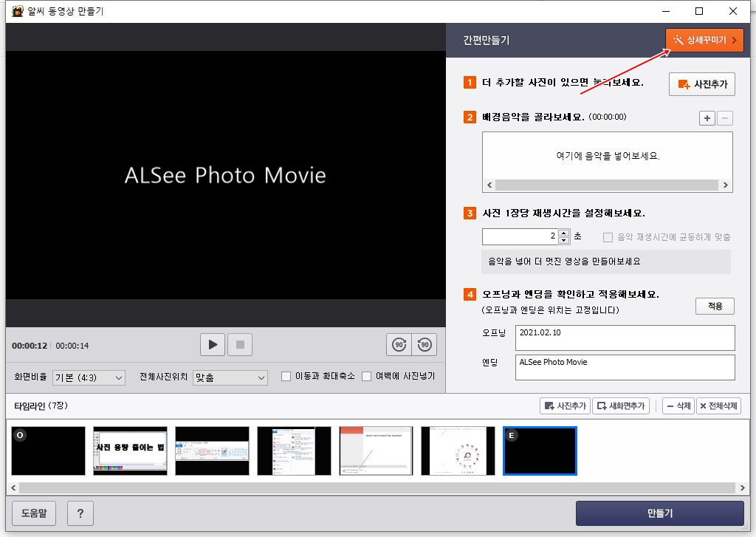Select the third timeline thumbnail with red box
The height and width of the screenshot is (537, 756).
click(x=212, y=451)
